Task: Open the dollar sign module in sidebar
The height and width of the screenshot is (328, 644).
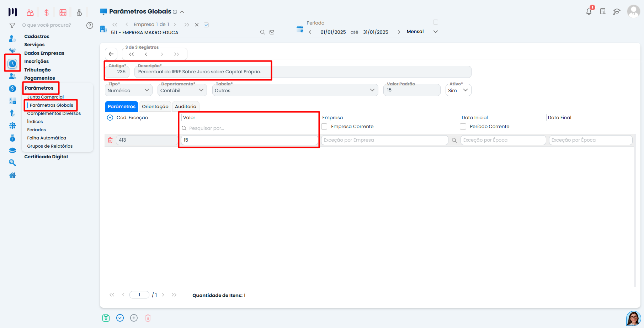Action: click(x=12, y=88)
